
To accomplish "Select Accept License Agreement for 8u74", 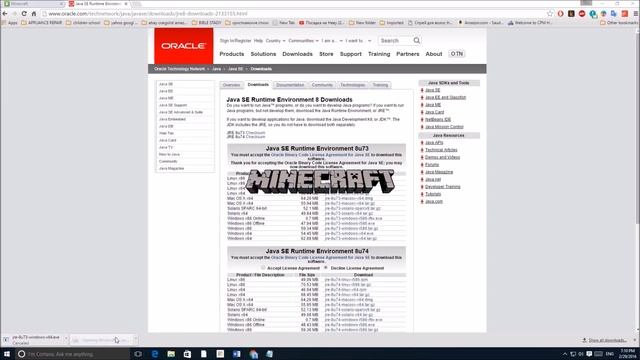I will [x=263, y=268].
